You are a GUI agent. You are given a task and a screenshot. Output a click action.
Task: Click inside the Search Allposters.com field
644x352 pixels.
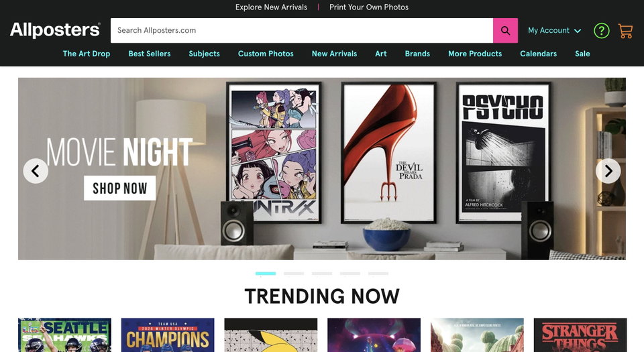coord(302,30)
